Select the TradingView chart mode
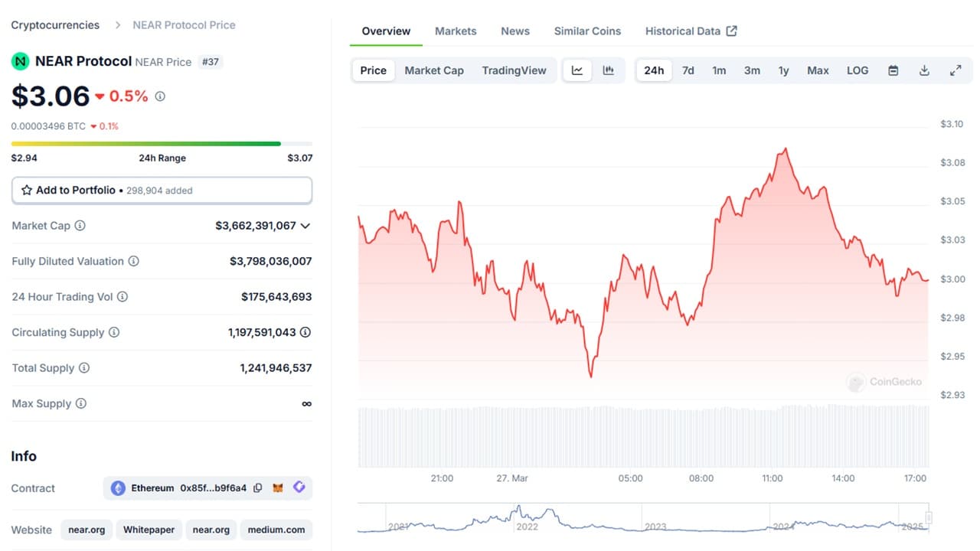980x551 pixels. tap(514, 70)
